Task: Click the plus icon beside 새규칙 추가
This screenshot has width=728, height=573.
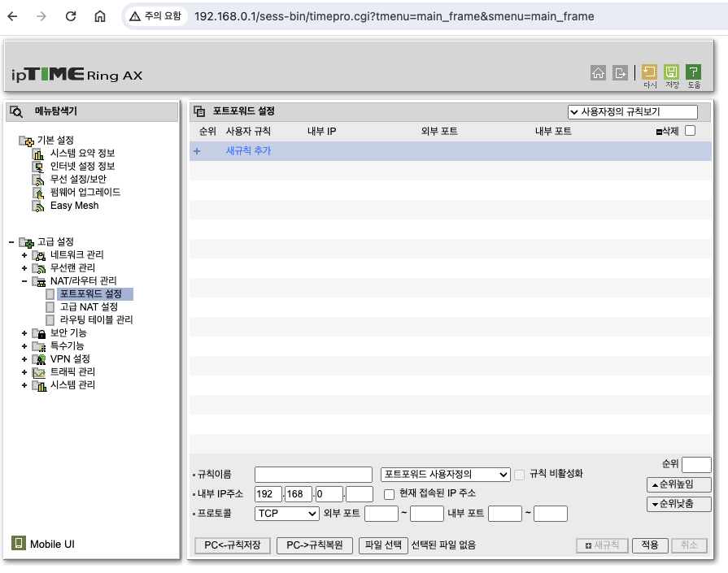Action: tap(197, 151)
